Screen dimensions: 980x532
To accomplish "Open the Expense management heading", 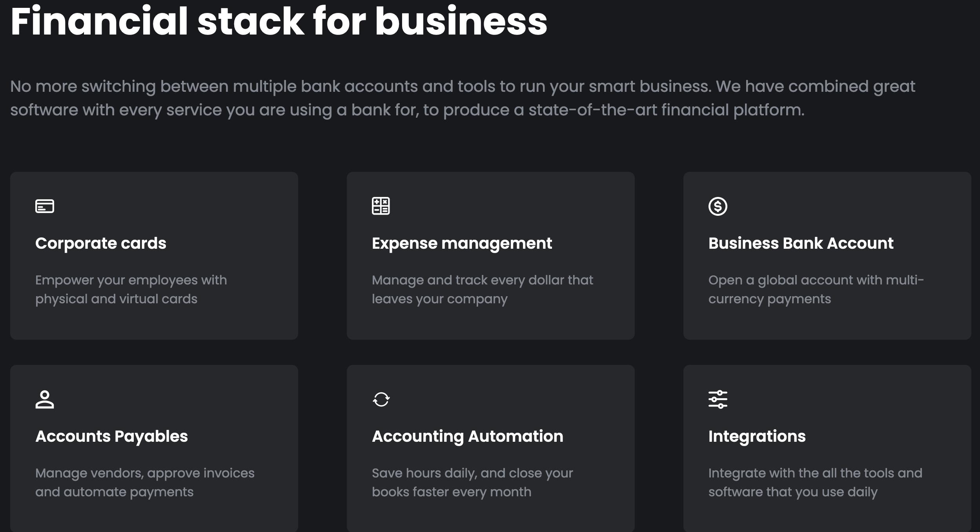I will coord(462,243).
